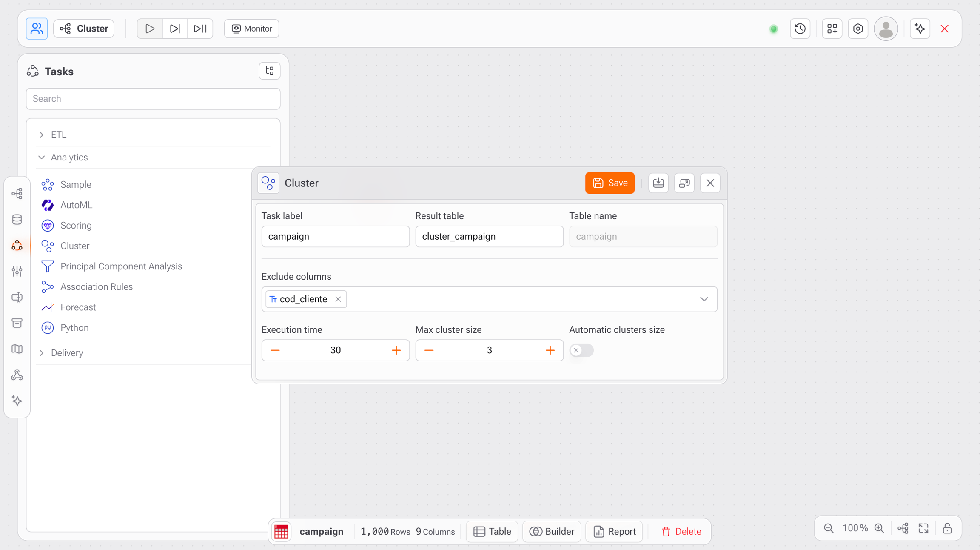The width and height of the screenshot is (980, 550).
Task: Open the database icon in left sidebar
Action: (17, 220)
